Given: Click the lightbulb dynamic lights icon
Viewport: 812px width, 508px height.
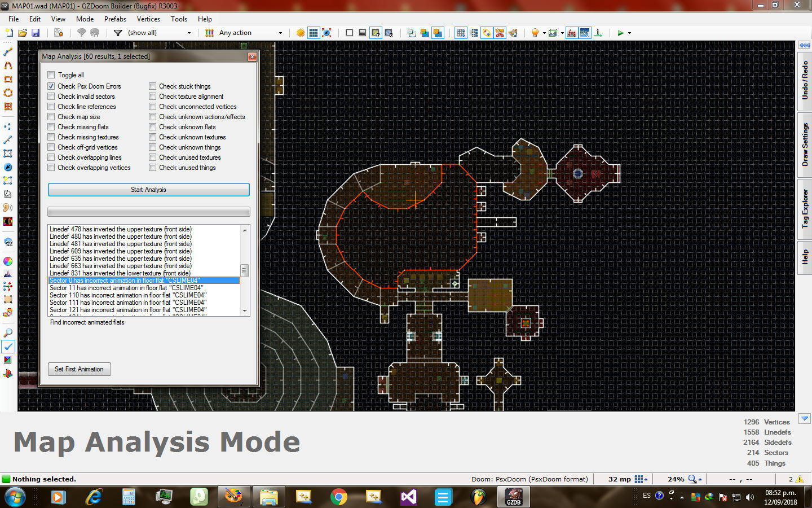Looking at the screenshot, I should pos(535,33).
